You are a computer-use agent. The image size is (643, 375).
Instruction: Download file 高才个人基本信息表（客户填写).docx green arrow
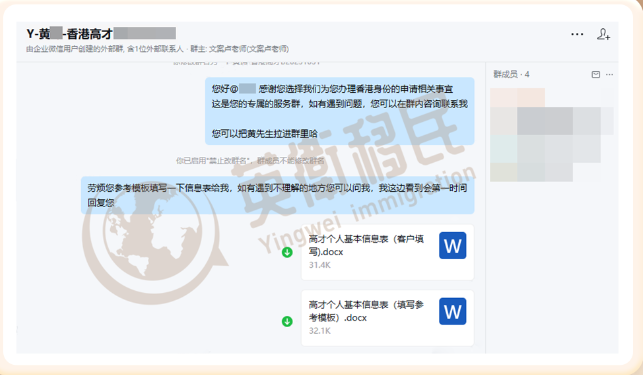tap(287, 252)
